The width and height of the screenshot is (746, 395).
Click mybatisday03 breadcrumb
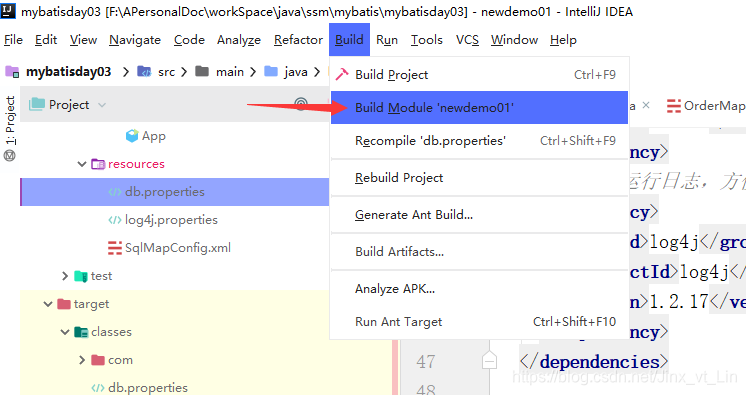click(69, 72)
